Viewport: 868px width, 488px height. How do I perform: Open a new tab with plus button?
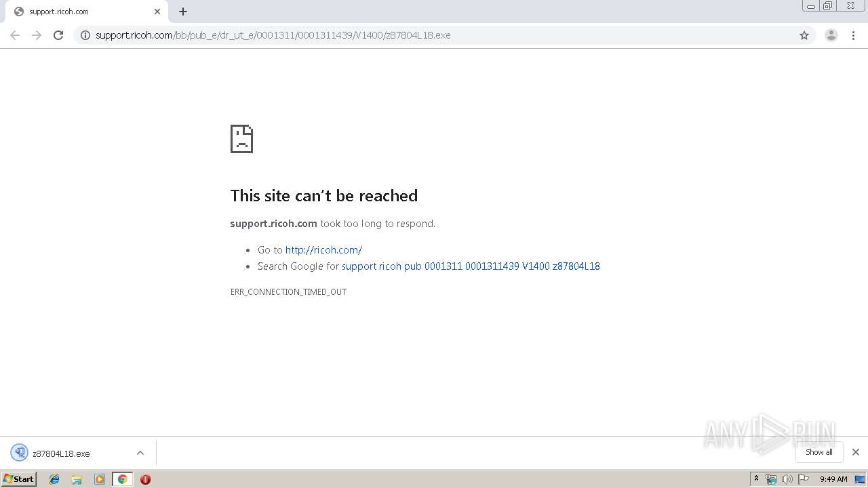point(183,12)
